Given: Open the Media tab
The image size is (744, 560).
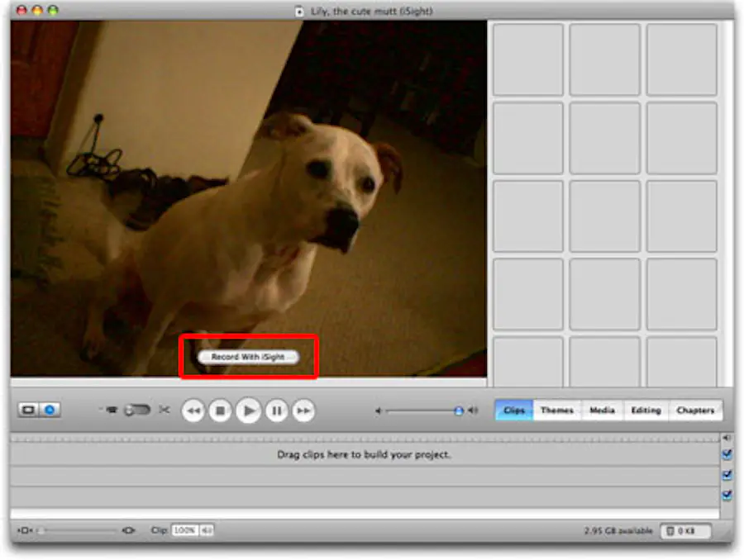Looking at the screenshot, I should tap(603, 410).
